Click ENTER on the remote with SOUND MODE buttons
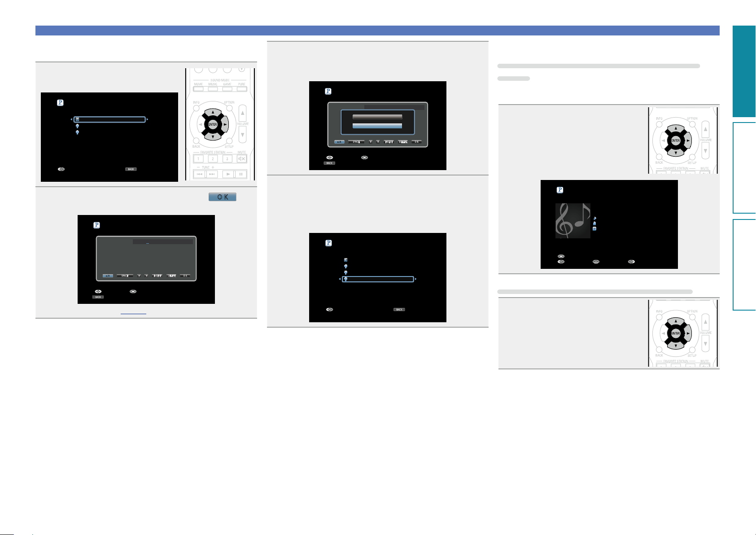The image size is (756, 535). (x=213, y=124)
